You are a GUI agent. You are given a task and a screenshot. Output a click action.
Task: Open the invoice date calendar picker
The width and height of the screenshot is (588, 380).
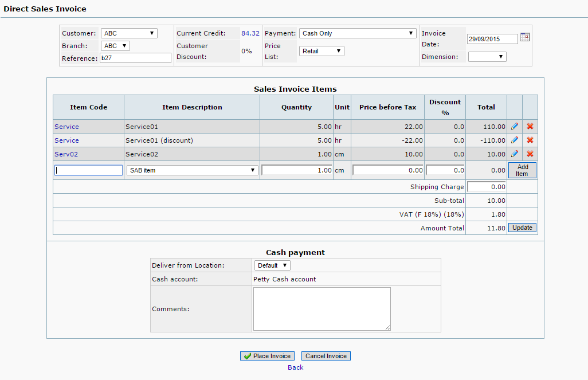tap(524, 37)
